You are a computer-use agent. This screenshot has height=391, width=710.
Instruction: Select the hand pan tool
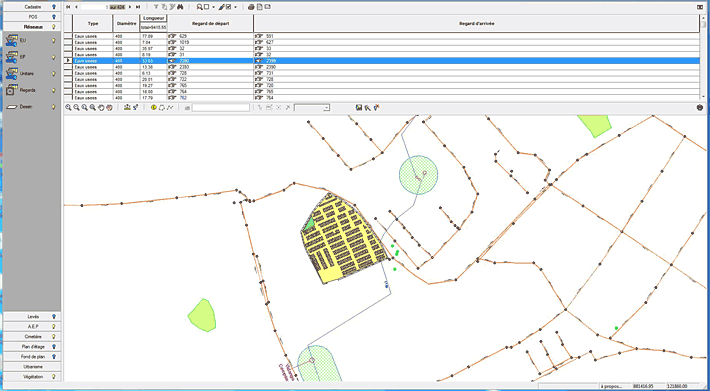(101, 107)
